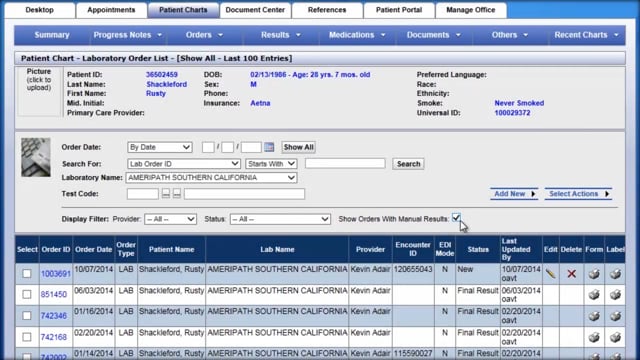Expand the Medications menu
Image resolution: width=640 pixels, height=360 pixels.
[x=357, y=35]
